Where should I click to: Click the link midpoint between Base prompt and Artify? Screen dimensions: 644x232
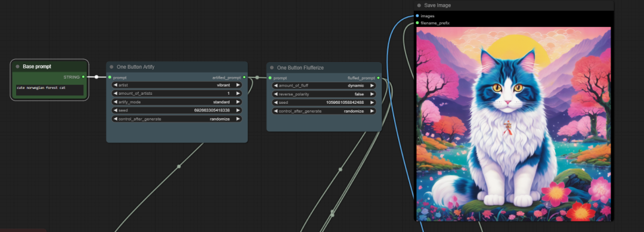pos(97,77)
